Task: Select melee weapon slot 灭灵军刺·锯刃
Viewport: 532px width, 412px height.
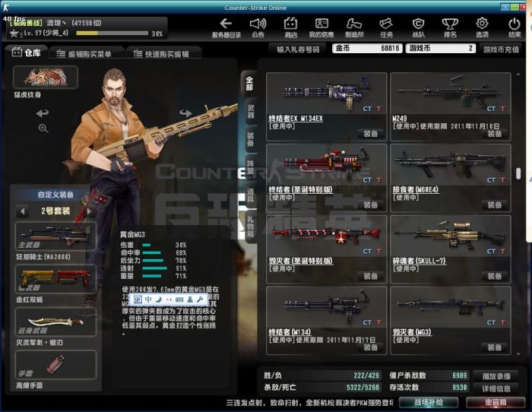Action: (x=55, y=322)
